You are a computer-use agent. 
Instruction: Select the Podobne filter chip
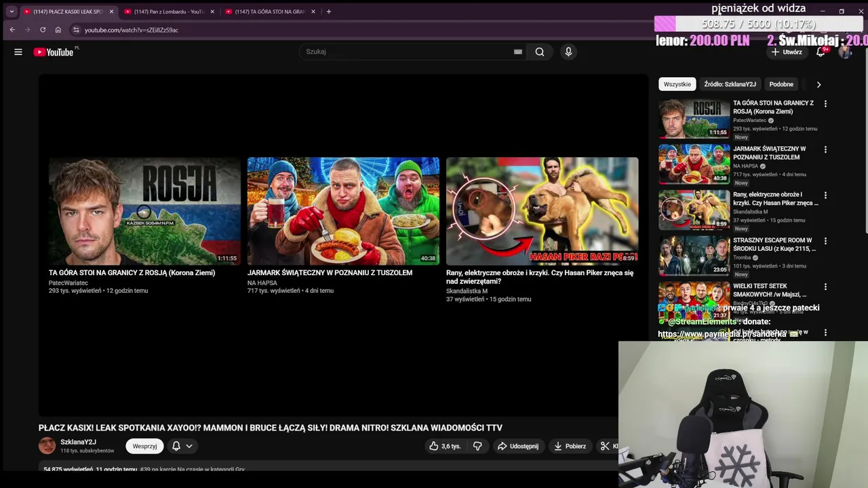pyautogui.click(x=781, y=85)
